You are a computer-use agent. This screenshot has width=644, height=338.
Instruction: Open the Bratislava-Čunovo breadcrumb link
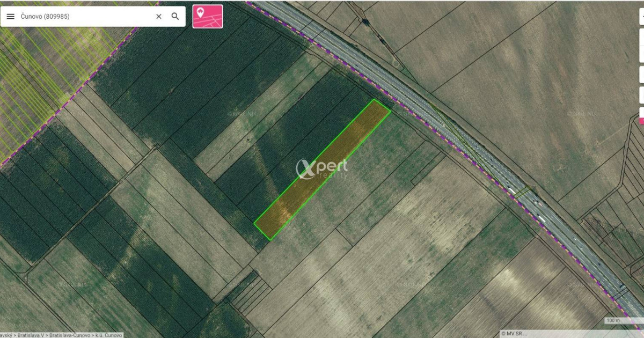(x=72, y=335)
